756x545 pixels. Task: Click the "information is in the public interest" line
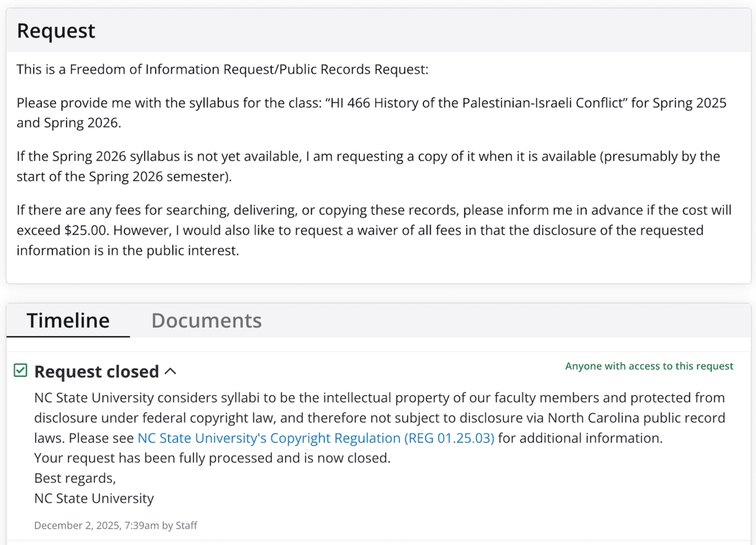point(127,250)
